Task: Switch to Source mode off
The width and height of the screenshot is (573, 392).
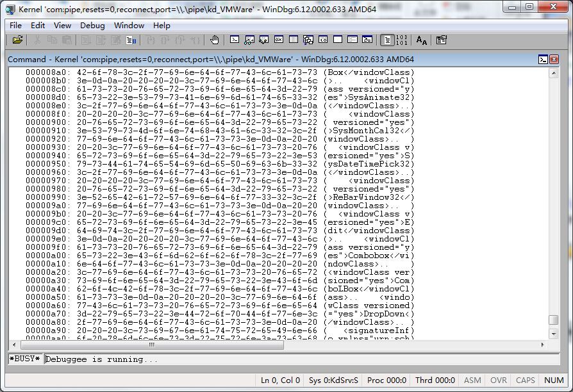Action: click(x=401, y=40)
